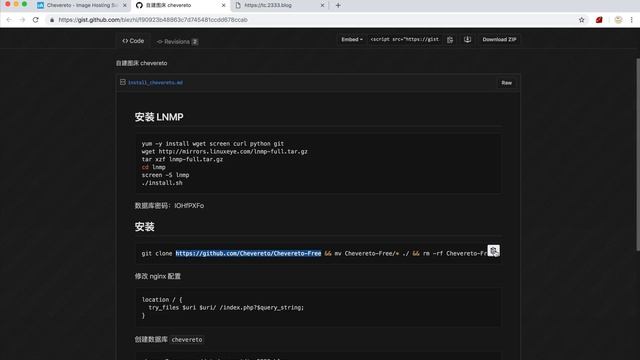Viewport: 640px width, 360px height.
Task: Close the tc.2333.blog tab
Action: click(322, 5)
